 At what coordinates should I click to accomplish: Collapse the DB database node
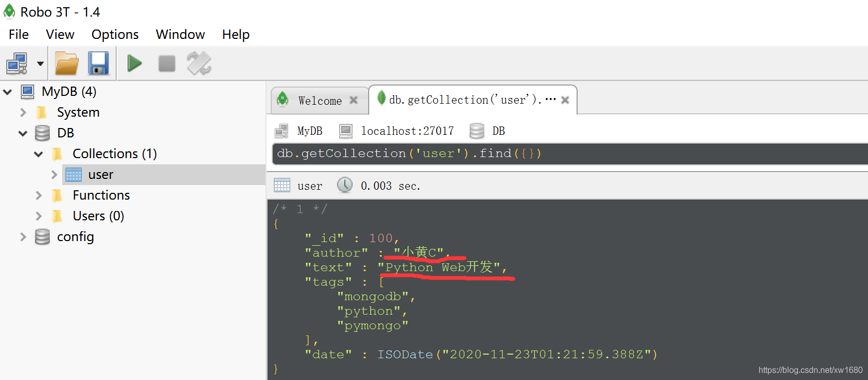23,133
